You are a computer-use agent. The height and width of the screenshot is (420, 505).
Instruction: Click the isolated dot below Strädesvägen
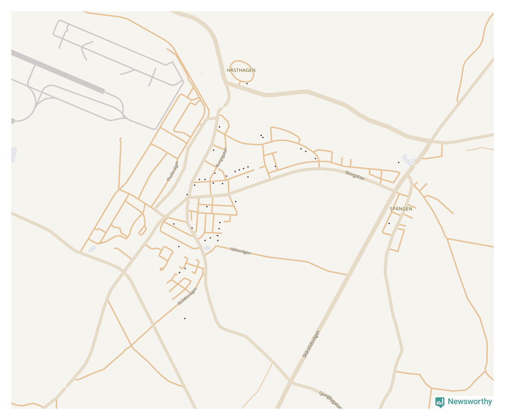click(x=185, y=319)
